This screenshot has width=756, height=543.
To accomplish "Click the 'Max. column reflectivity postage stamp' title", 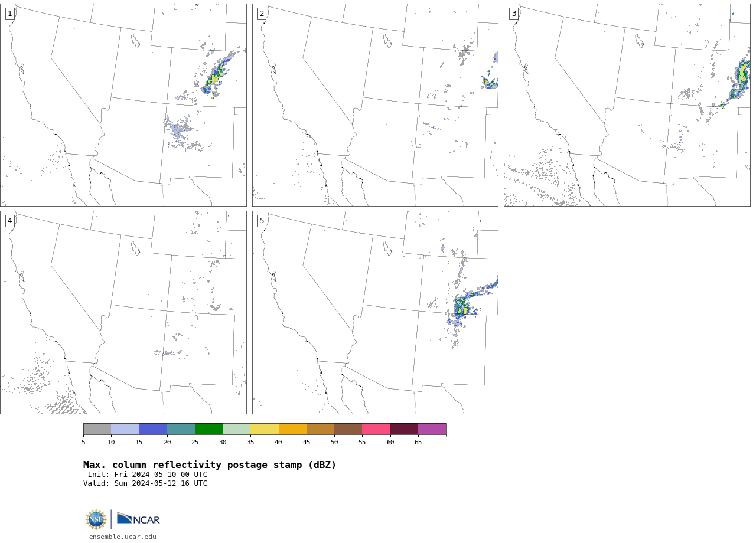I will coord(210,465).
